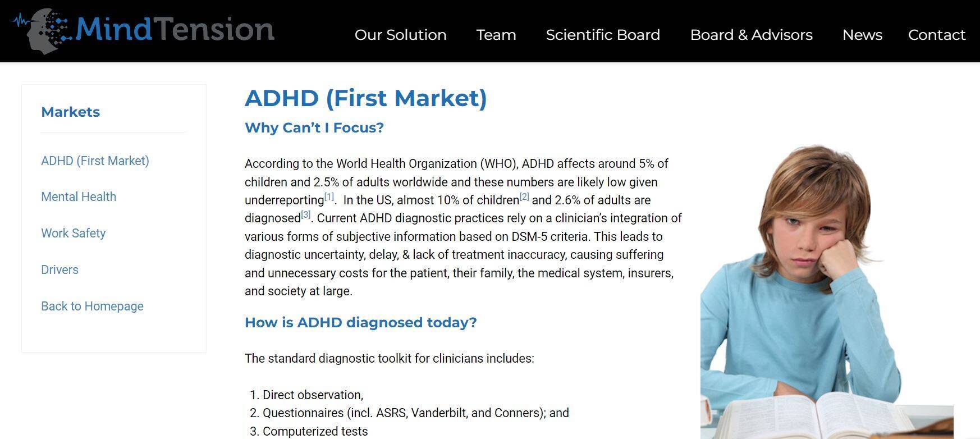
Task: Click the Markets sidebar heading
Action: click(x=70, y=112)
